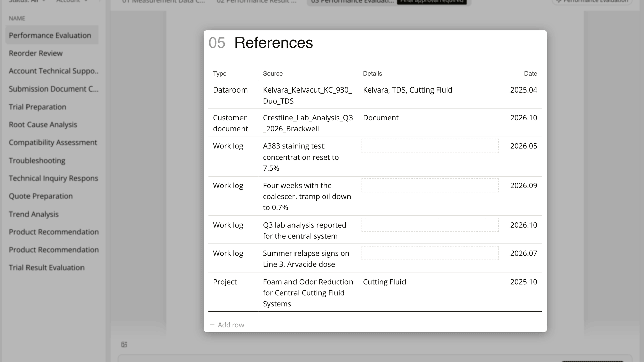Open Reorder Review in the sidebar
This screenshot has height=362, width=644.
[36, 53]
